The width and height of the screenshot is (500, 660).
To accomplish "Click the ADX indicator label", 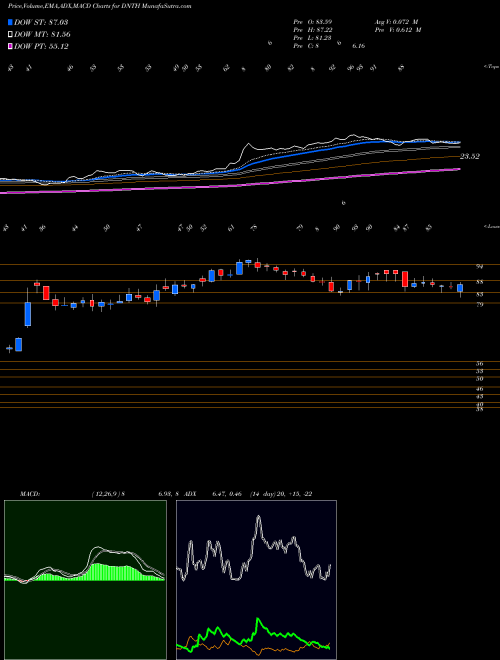I will coord(190,494).
